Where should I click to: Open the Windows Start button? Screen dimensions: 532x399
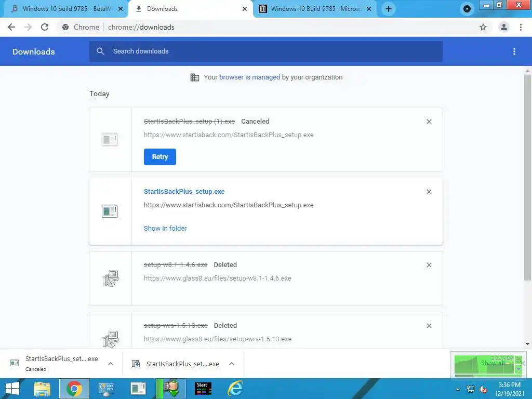click(12, 389)
